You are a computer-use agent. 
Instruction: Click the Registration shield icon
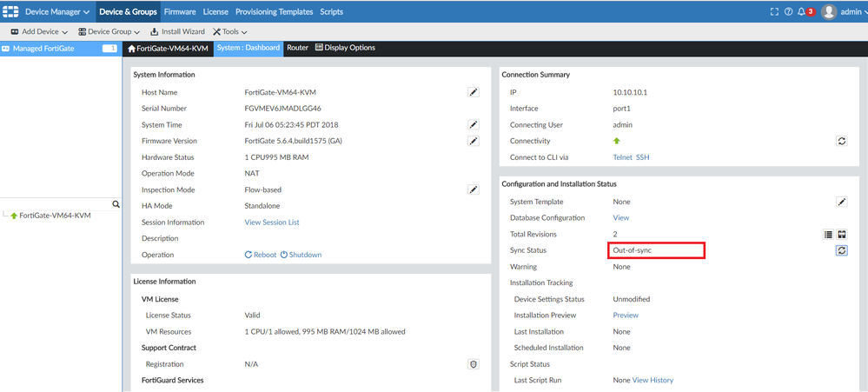pyautogui.click(x=474, y=364)
